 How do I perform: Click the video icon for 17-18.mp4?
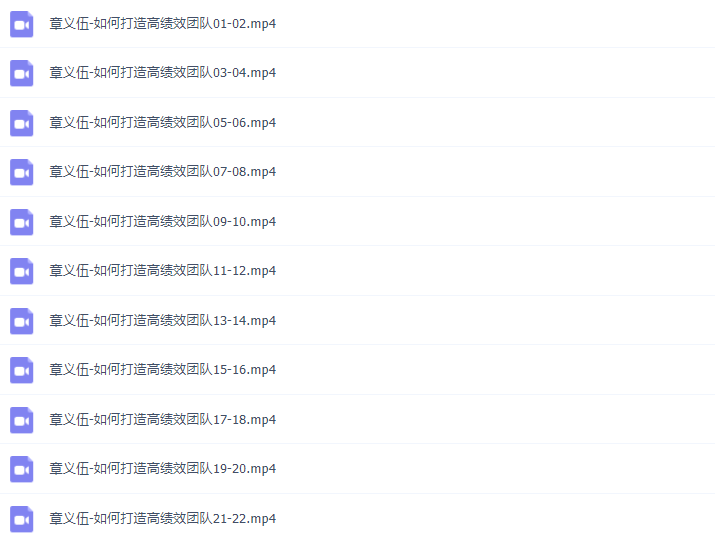click(21, 420)
